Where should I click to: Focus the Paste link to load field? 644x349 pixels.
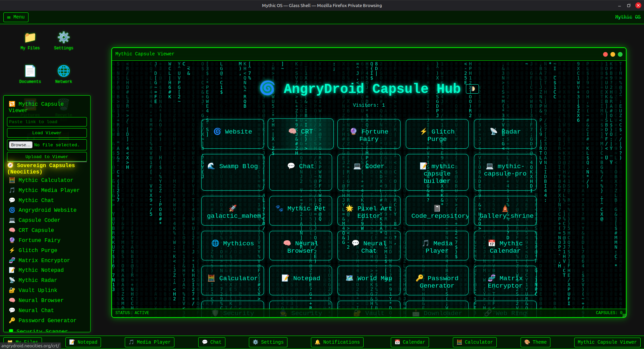click(47, 122)
